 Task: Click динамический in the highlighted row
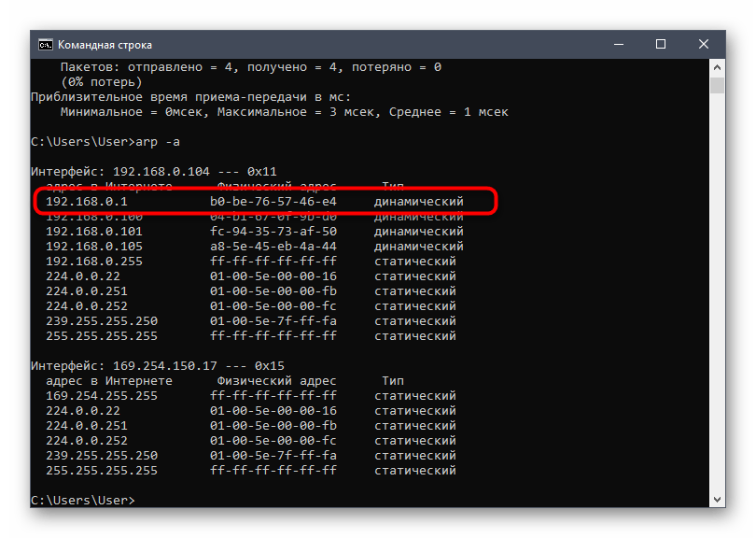(x=418, y=202)
